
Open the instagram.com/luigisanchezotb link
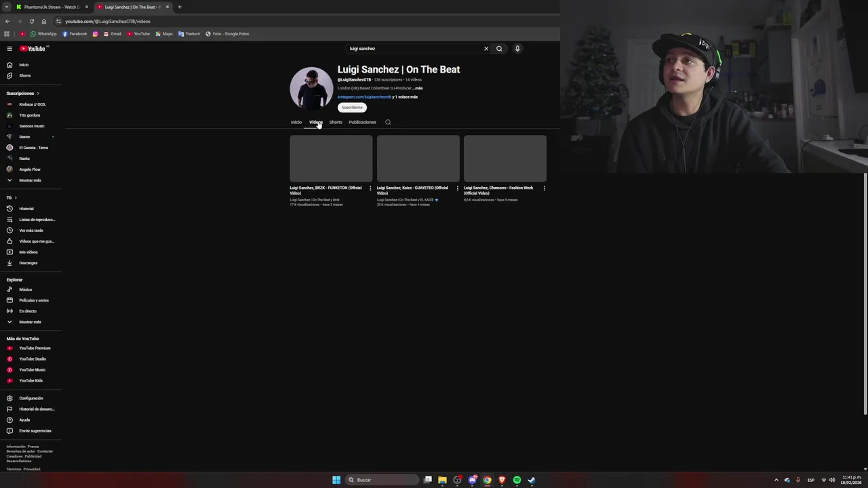[364, 97]
